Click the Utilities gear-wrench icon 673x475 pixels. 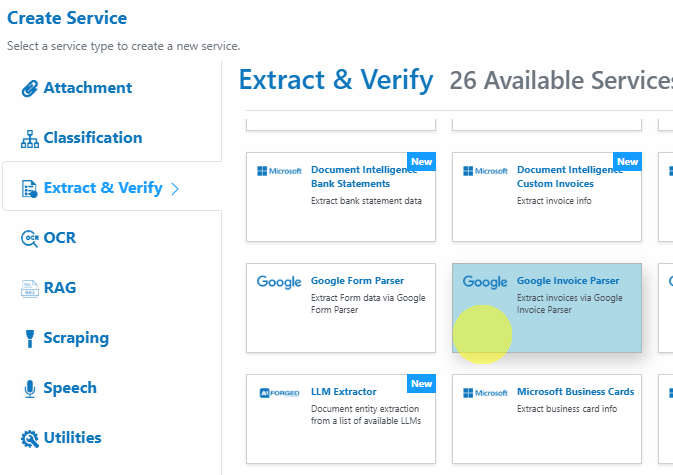click(x=30, y=439)
